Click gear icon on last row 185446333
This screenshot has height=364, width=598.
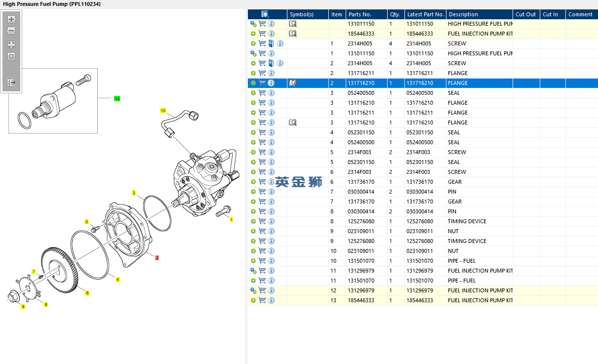pyautogui.click(x=253, y=300)
